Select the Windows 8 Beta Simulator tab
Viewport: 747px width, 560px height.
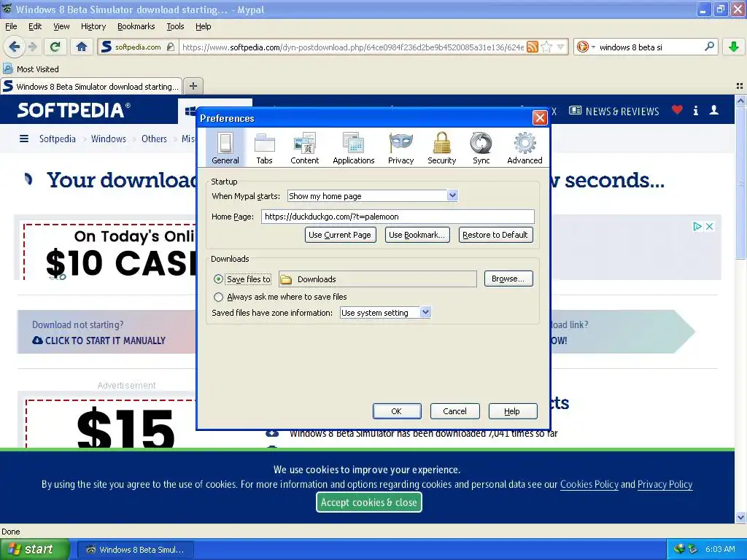pyautogui.click(x=91, y=86)
